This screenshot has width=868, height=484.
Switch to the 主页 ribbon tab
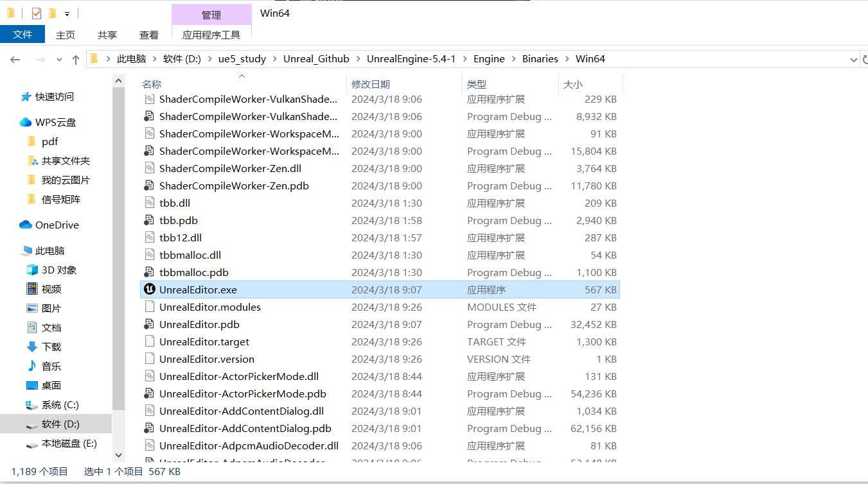tap(66, 35)
